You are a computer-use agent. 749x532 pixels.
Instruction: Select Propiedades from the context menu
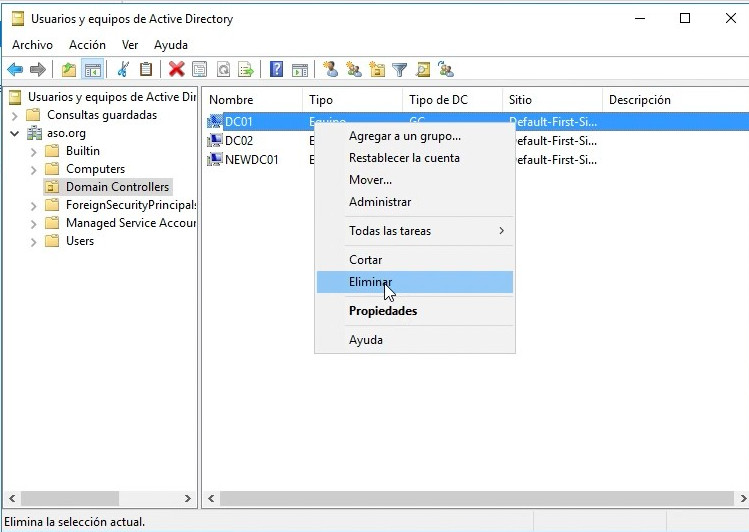point(383,311)
